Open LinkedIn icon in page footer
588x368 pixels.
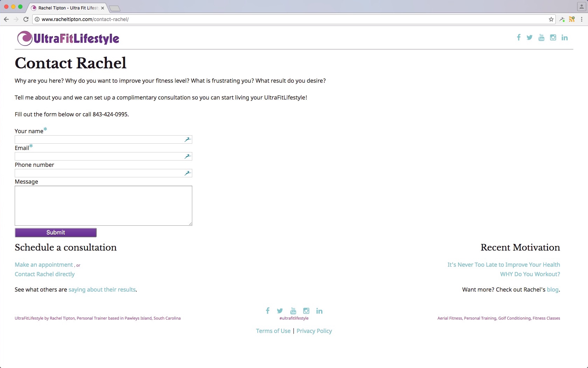319,311
